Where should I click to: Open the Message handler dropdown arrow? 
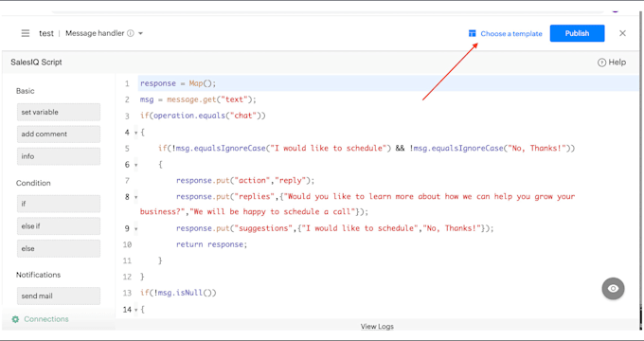point(140,33)
